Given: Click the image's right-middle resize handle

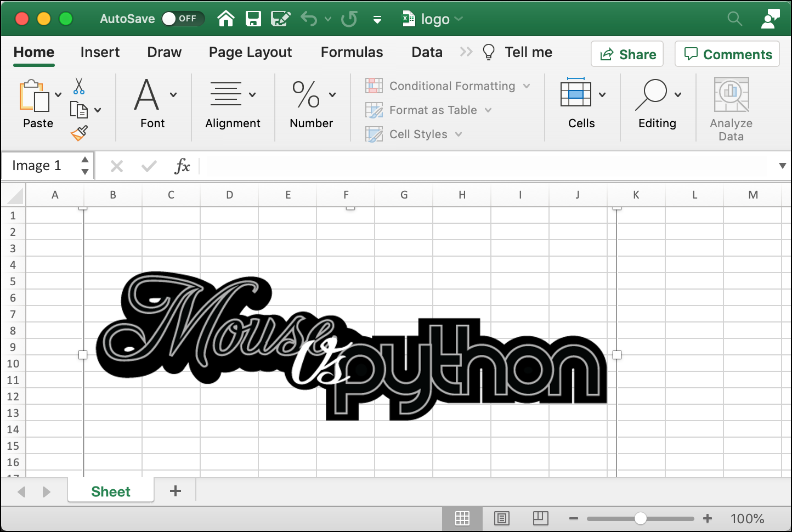Looking at the screenshot, I should click(617, 355).
